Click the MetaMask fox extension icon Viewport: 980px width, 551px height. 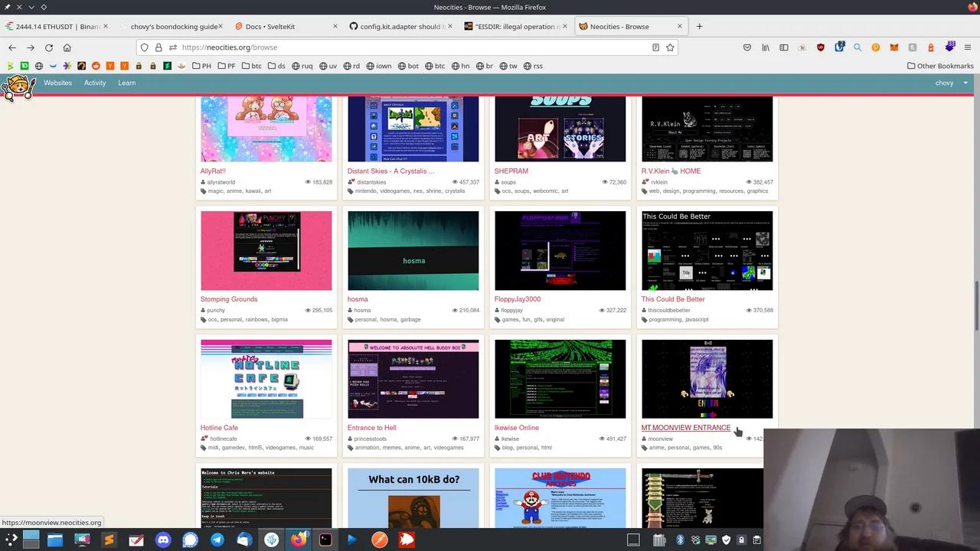(x=893, y=47)
